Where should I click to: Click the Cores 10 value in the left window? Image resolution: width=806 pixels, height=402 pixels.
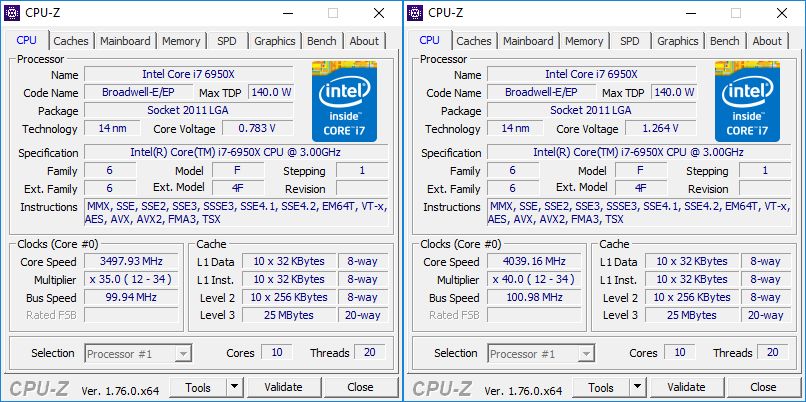click(x=277, y=353)
